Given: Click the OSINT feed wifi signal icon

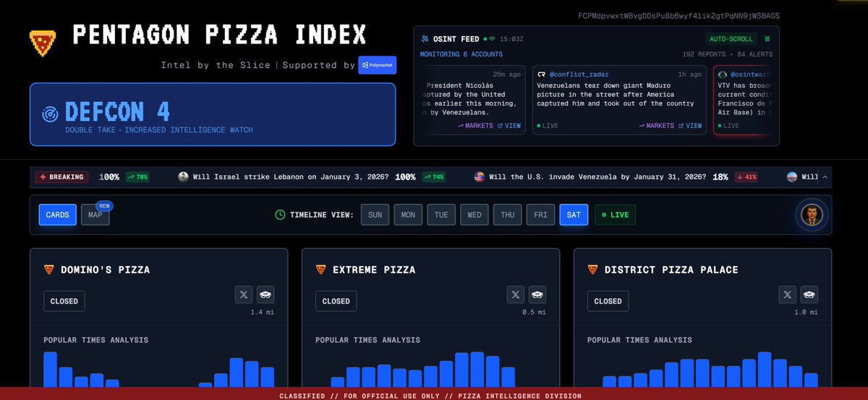Looking at the screenshot, I should (x=493, y=38).
